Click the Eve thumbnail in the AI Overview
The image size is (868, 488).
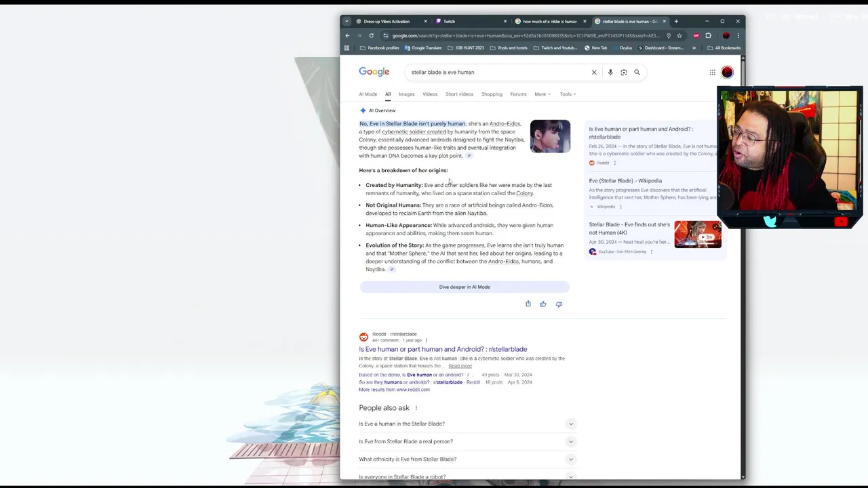click(550, 136)
